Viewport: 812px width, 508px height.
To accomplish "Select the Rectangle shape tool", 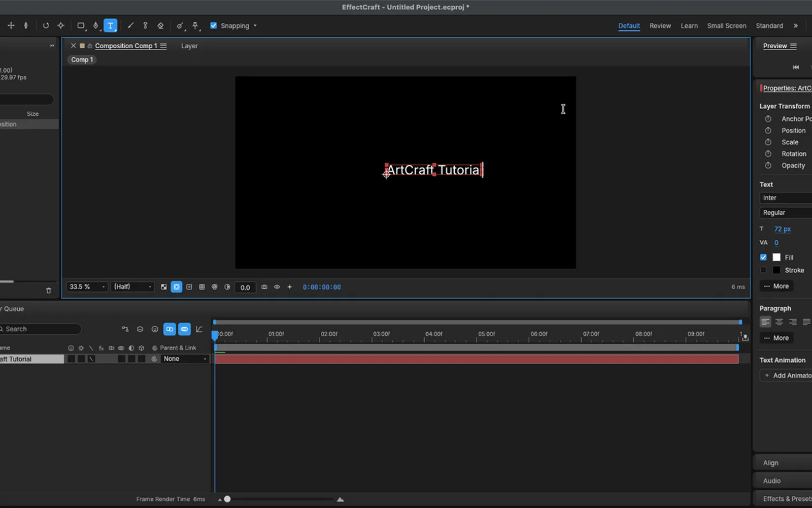I will point(81,25).
